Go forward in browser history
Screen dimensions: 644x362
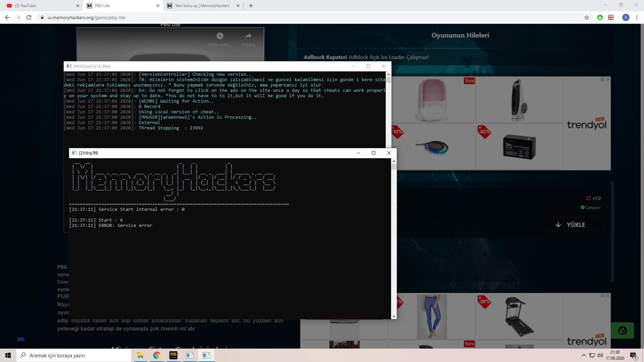click(x=18, y=17)
